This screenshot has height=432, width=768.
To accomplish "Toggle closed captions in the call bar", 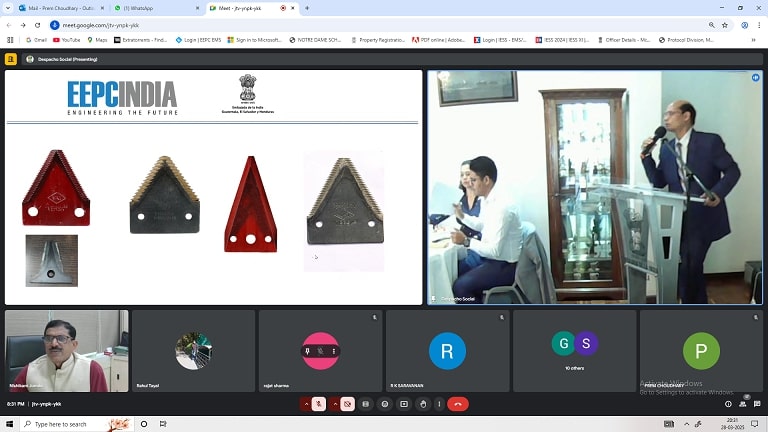I will [x=366, y=404].
